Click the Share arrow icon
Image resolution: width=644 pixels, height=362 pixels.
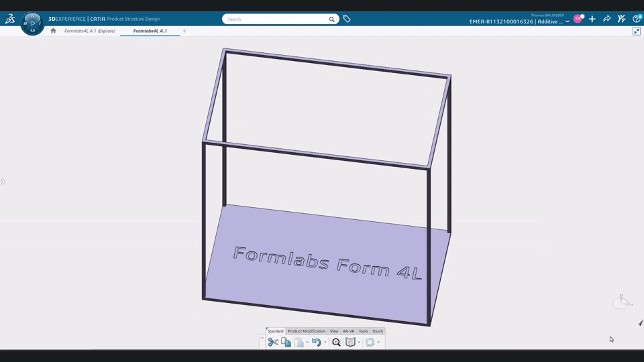pos(606,19)
